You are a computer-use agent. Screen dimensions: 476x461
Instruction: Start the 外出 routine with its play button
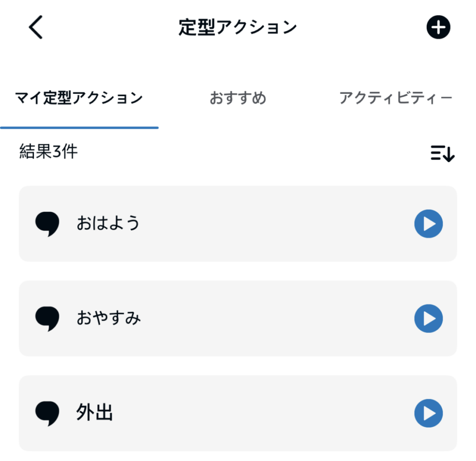[428, 413]
